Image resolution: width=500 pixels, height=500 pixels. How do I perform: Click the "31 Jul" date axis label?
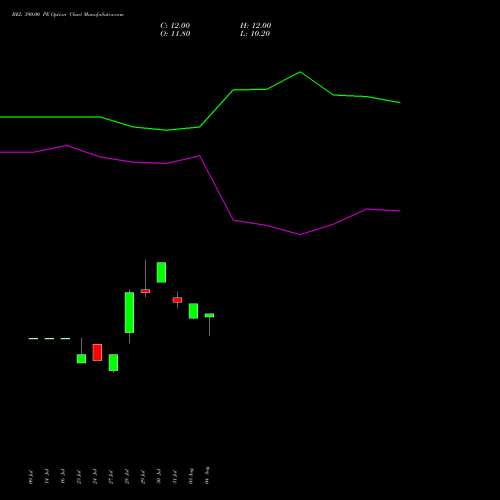[175, 477]
